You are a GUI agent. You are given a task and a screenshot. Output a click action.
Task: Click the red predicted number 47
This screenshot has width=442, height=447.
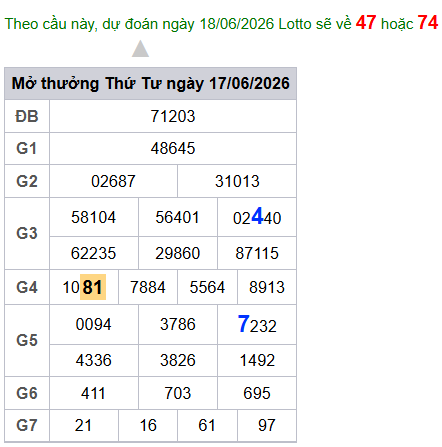tap(366, 23)
